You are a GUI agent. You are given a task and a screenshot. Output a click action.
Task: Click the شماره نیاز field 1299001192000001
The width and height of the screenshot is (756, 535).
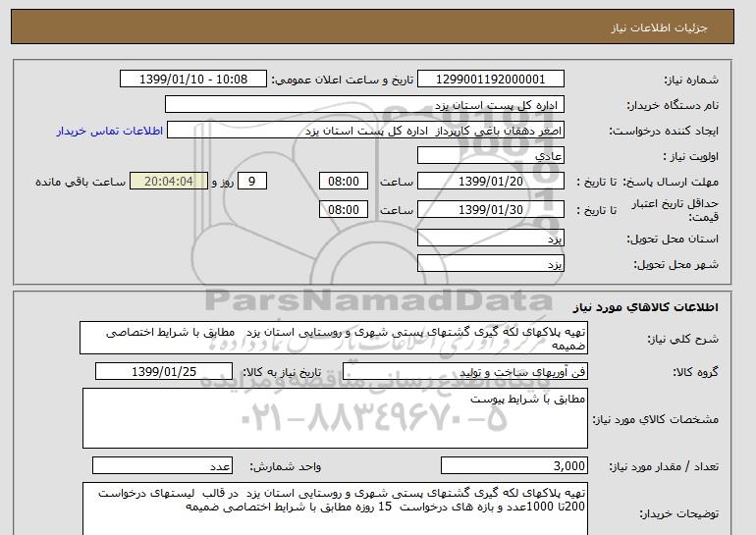pos(490,80)
